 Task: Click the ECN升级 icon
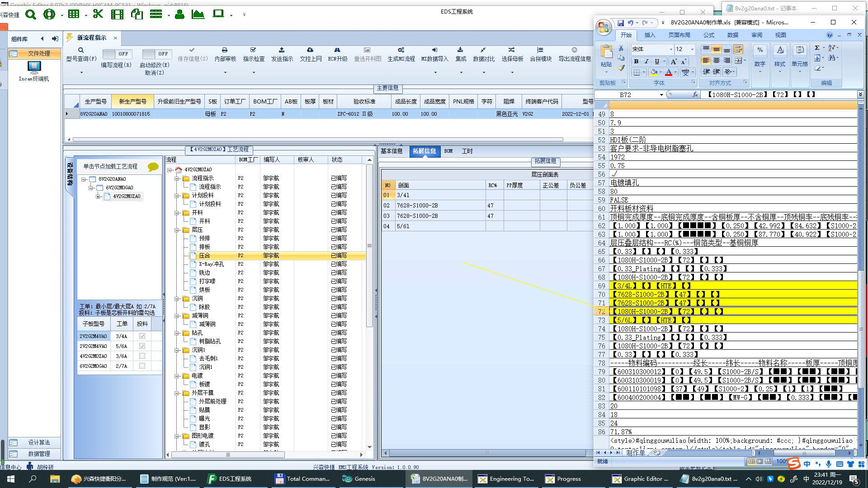pyautogui.click(x=337, y=50)
